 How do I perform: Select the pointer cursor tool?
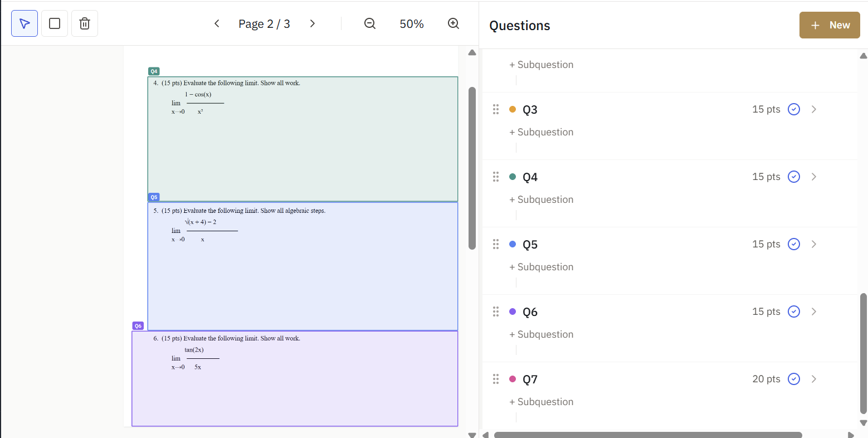click(25, 23)
